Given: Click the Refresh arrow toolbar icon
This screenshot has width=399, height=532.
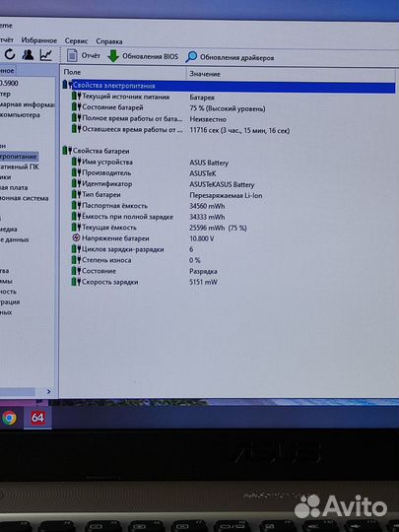Looking at the screenshot, I should pos(10,54).
